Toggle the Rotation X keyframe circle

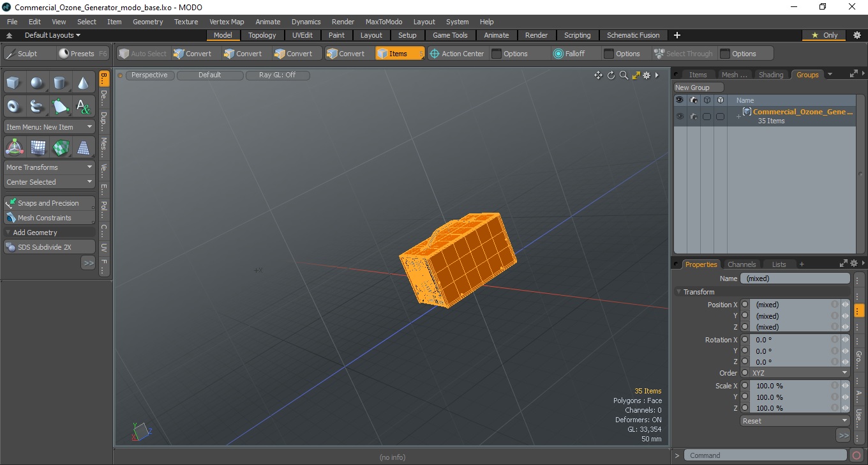[744, 340]
